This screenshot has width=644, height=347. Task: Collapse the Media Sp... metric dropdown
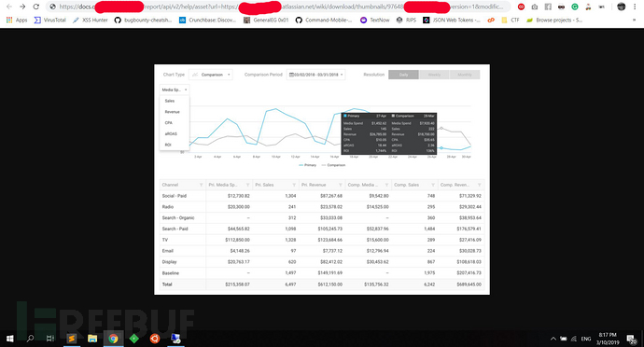(x=175, y=90)
